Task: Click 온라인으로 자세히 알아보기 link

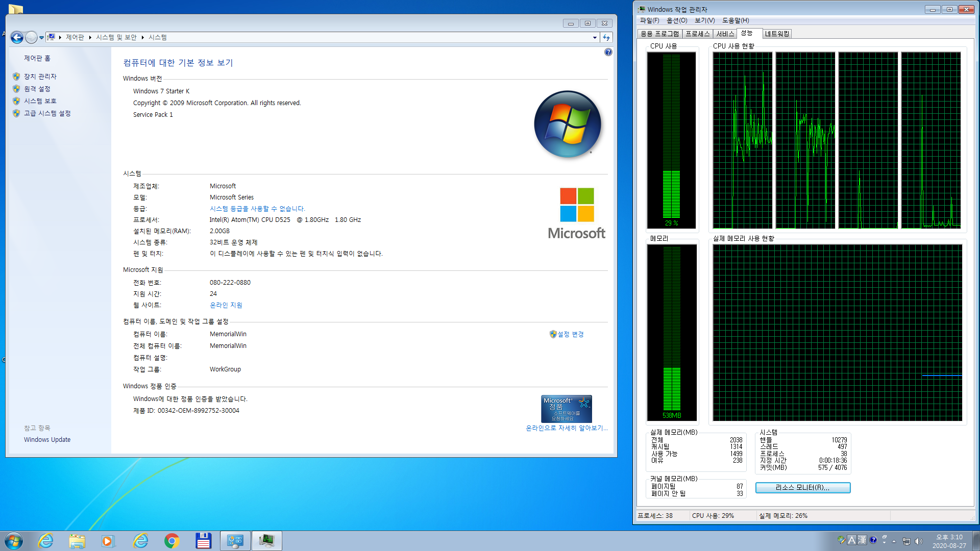Action: tap(567, 428)
